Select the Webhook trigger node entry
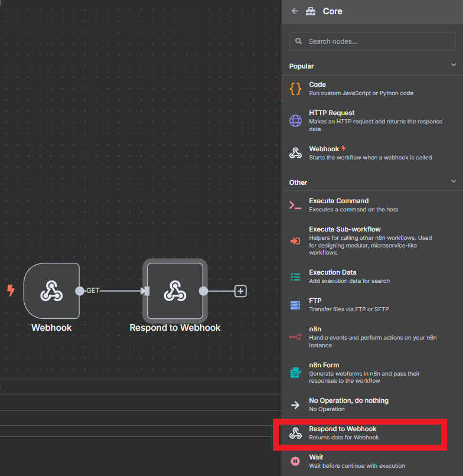Viewport: 463px width, 476px height. pos(372,153)
